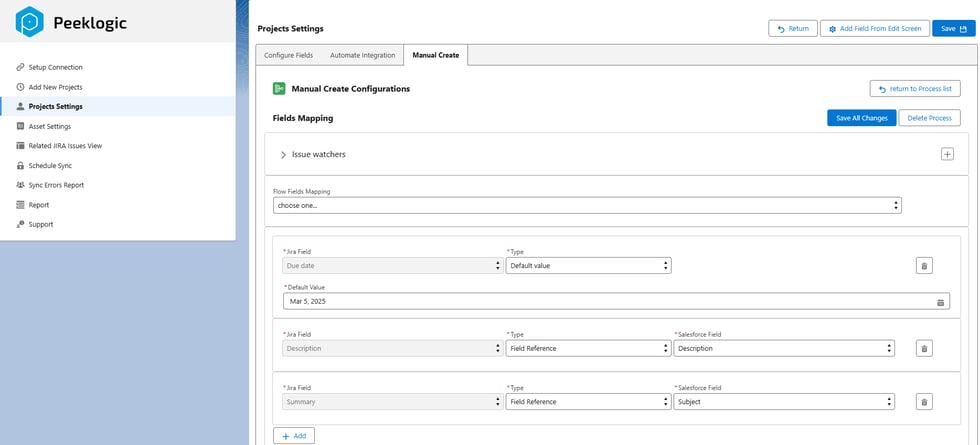This screenshot has height=445, width=980.
Task: Open Due date Jira Field dropdown
Action: (x=392, y=266)
